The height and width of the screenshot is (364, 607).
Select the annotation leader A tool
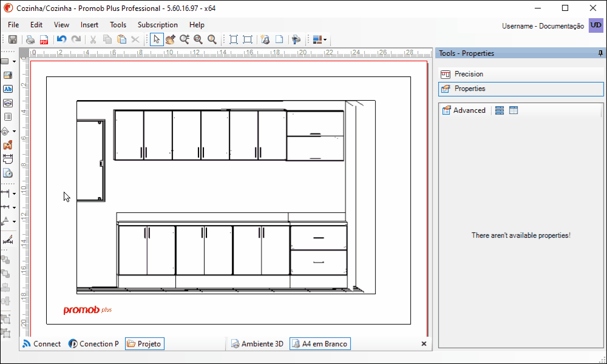(5, 221)
